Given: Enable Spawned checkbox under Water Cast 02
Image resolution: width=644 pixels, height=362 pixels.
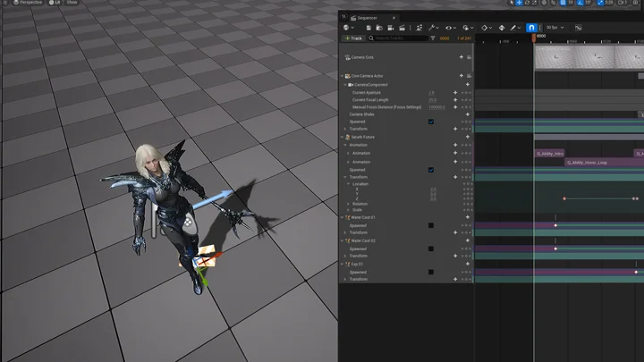Looking at the screenshot, I should point(431,248).
